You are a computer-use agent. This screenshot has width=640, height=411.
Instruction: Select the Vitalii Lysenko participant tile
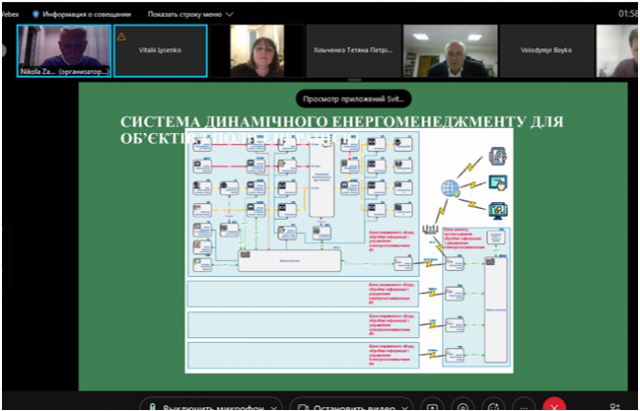tap(160, 51)
